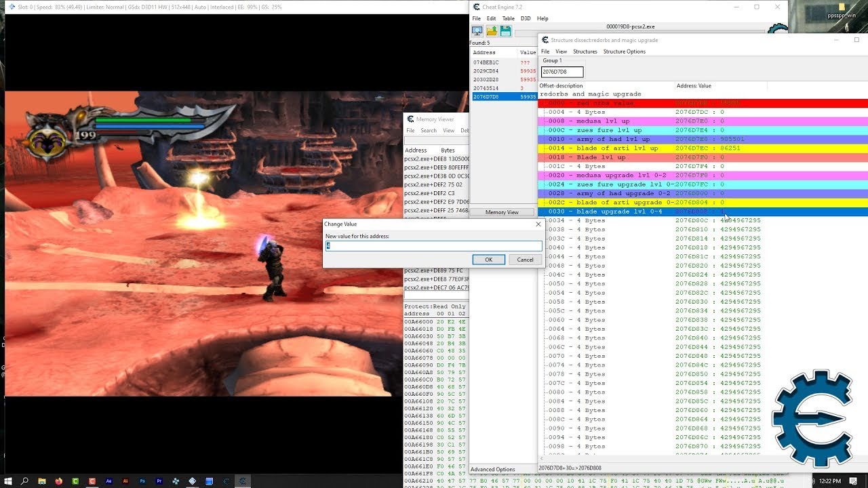Open the Search menu in the Memory Viewer
Image resolution: width=868 pixels, height=488 pixels.
pos(429,131)
